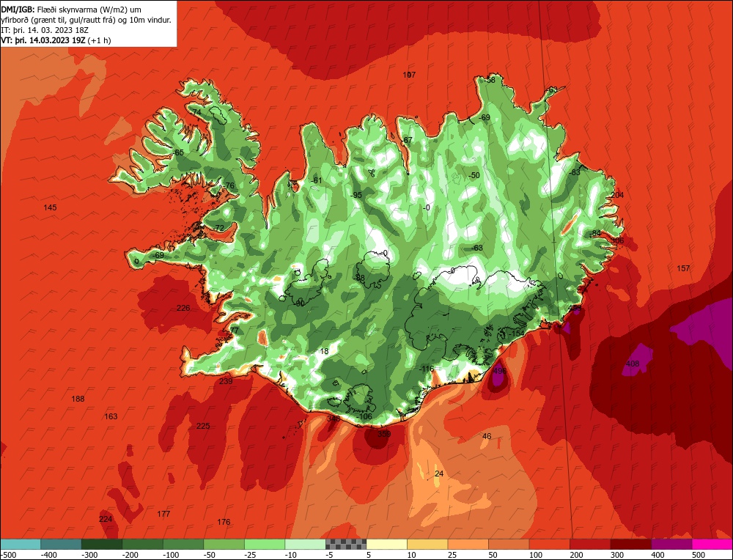Image resolution: width=733 pixels, height=560 pixels.
Task: Click the value -61 in northwest Iceland
Action: (x=317, y=181)
